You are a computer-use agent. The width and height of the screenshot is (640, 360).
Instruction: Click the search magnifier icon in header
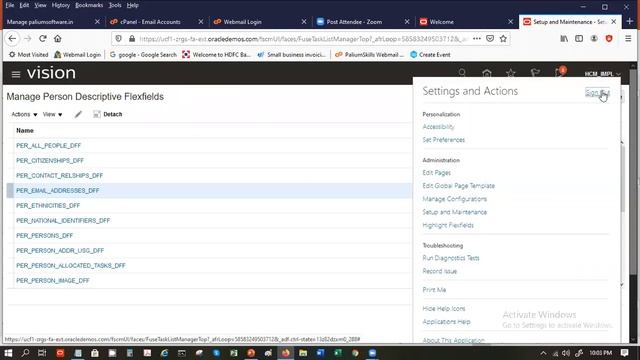coord(462,73)
